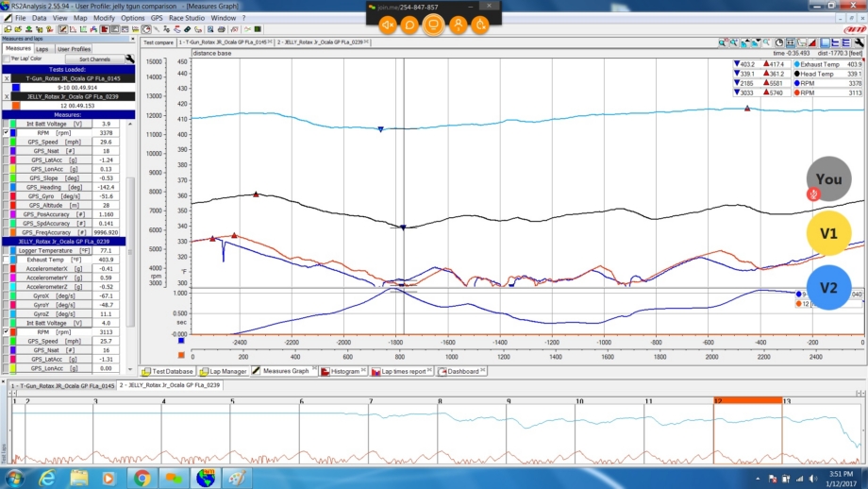
Task: Click the volume icon in system tray
Action: tap(813, 479)
